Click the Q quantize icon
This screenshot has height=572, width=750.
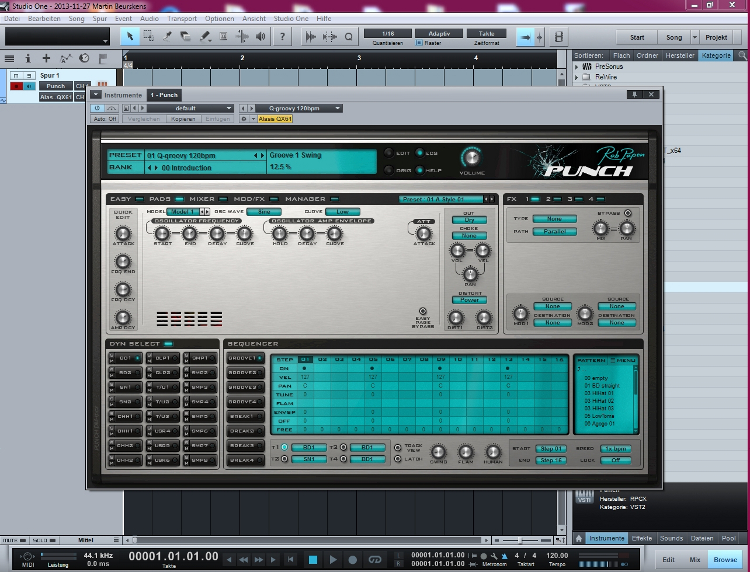tap(349, 36)
